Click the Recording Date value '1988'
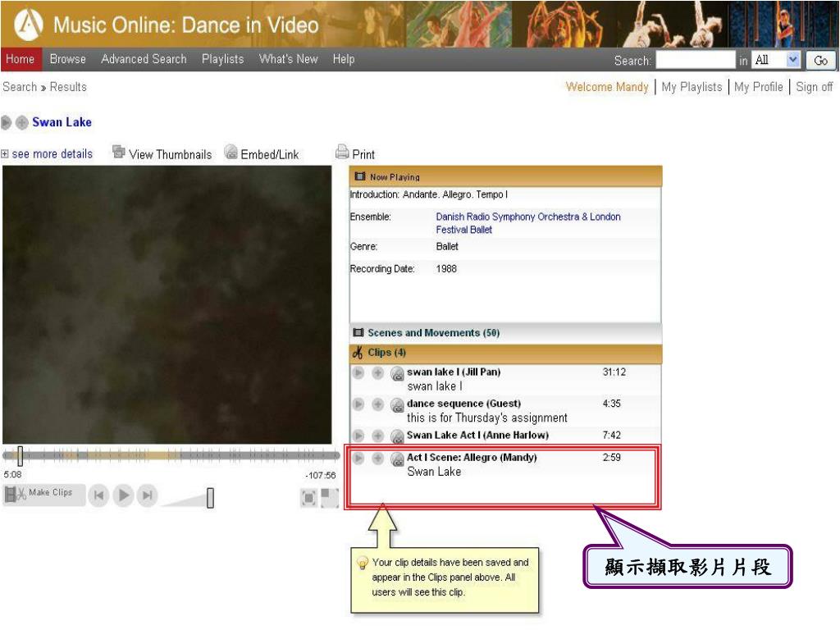 [x=446, y=269]
